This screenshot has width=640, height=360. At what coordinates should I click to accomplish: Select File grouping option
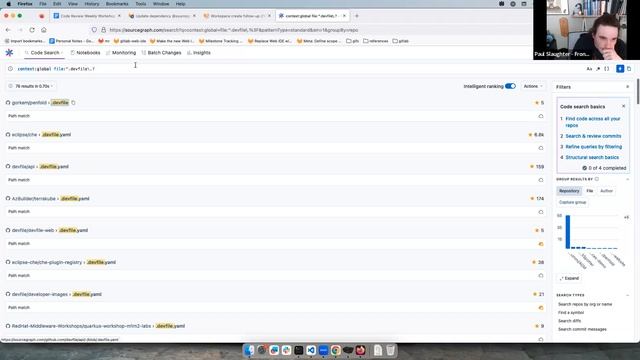[x=590, y=191]
